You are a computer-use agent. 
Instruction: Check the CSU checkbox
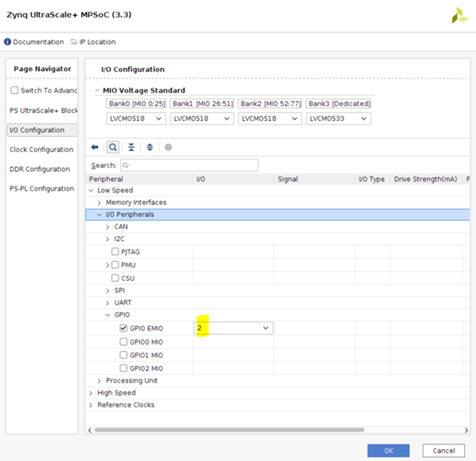click(115, 278)
